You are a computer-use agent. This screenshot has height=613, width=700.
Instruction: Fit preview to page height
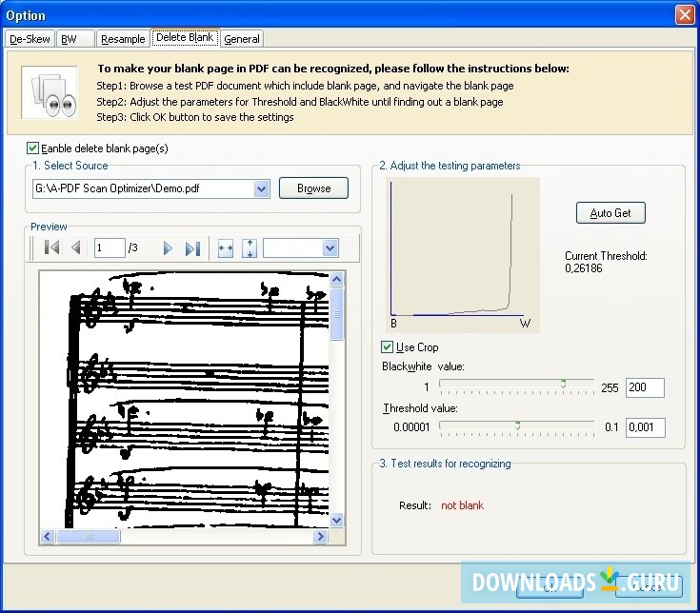pyautogui.click(x=250, y=248)
